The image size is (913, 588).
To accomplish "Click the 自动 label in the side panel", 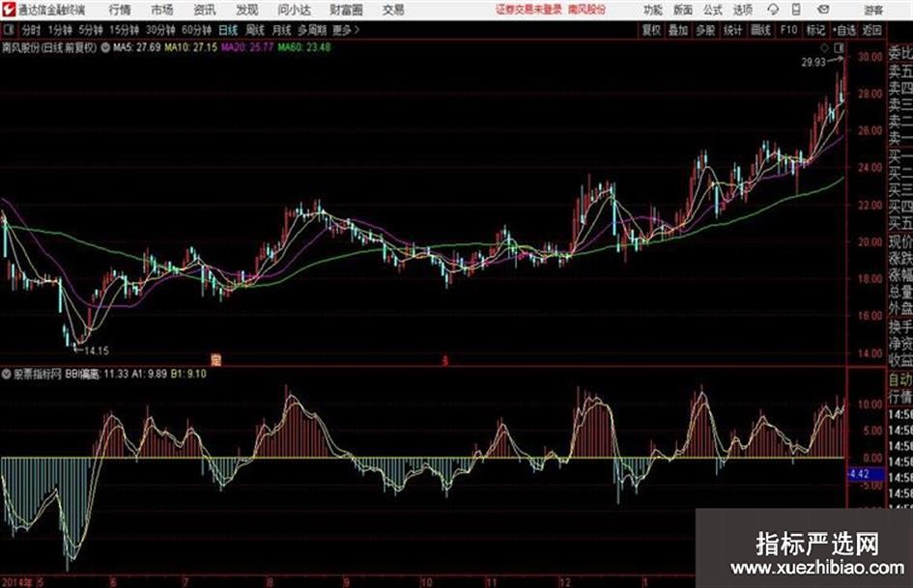I will [x=900, y=379].
